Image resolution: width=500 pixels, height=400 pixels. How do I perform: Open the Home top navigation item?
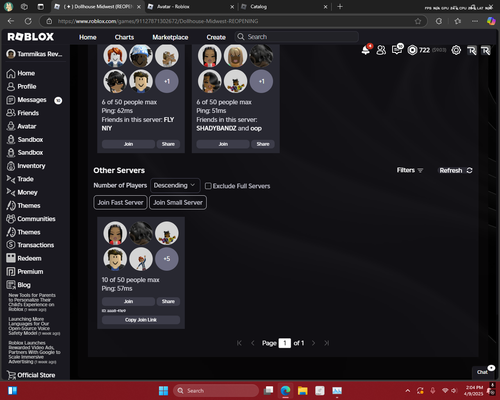pyautogui.click(x=88, y=37)
